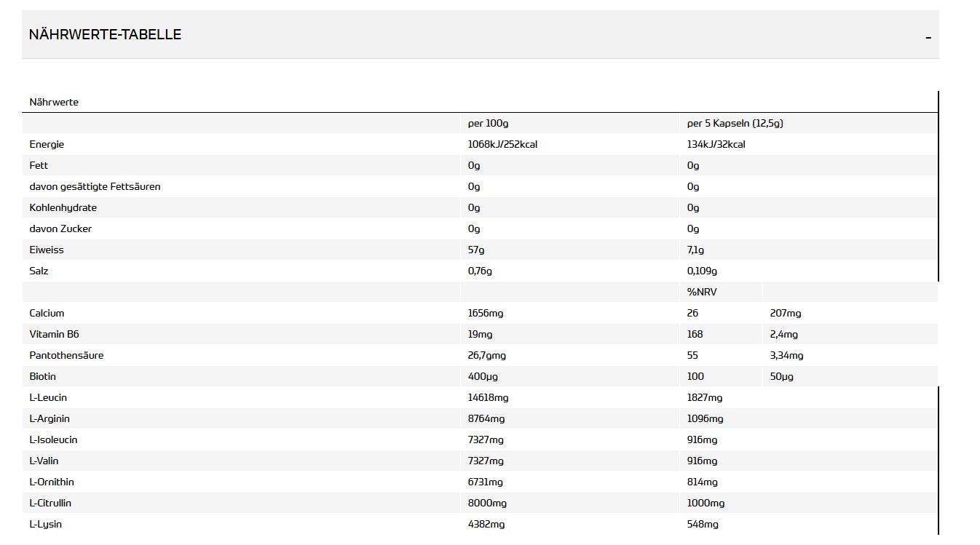Click the 'per 5 Kapseln (12,5g)' header
The width and height of the screenshot is (980, 545).
click(735, 123)
